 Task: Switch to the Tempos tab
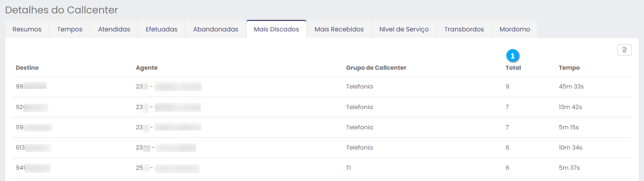(x=70, y=29)
